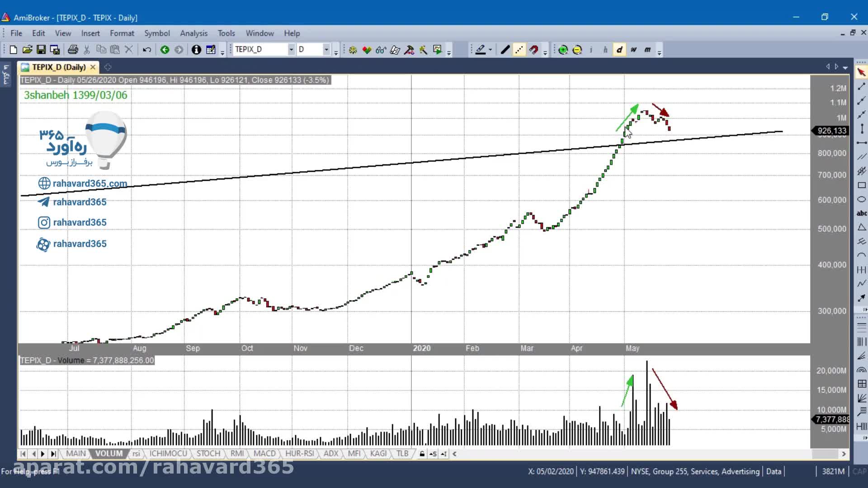Click the Zoom out yellow minus icon
Viewport: 868px width, 488px height.
pyautogui.click(x=577, y=50)
